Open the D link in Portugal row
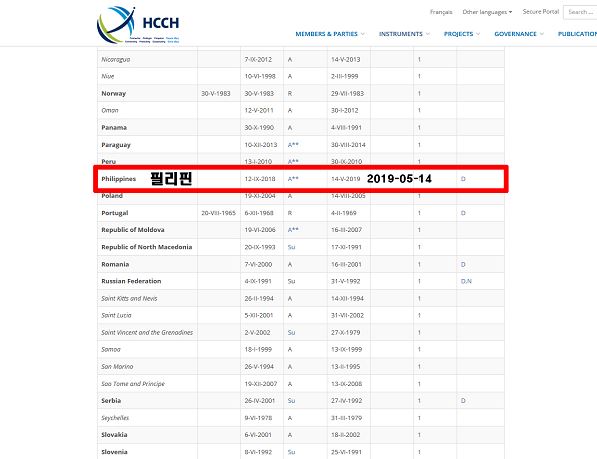 463,213
